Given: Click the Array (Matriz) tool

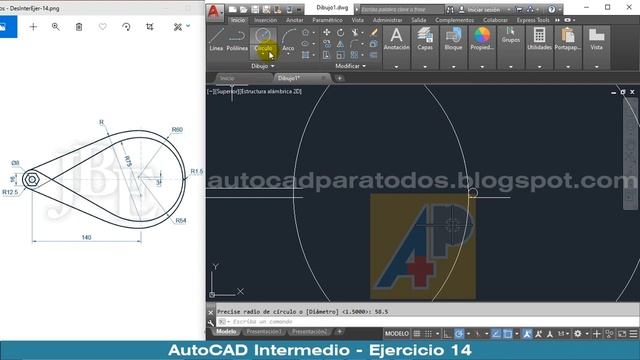Looking at the screenshot, I should [x=354, y=55].
